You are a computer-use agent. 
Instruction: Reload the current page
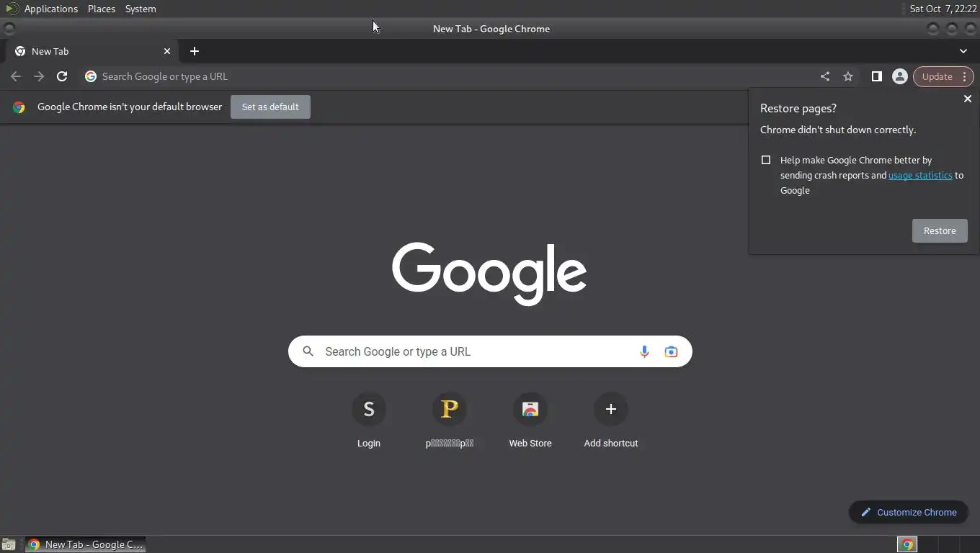point(62,76)
